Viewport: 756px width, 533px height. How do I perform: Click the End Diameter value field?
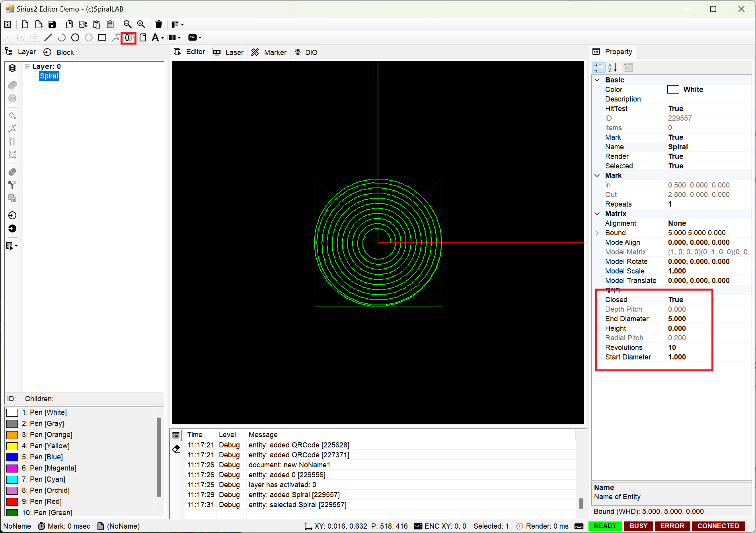pyautogui.click(x=709, y=319)
